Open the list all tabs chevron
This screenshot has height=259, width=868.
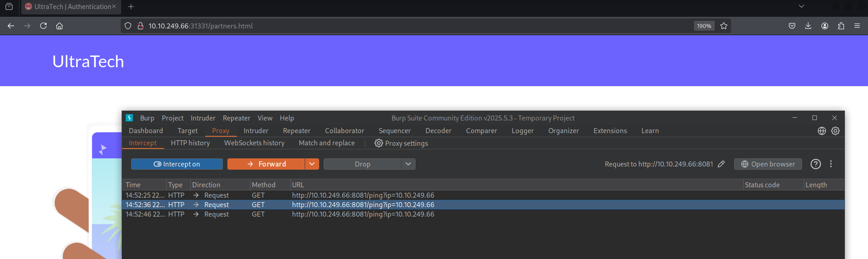(x=802, y=6)
